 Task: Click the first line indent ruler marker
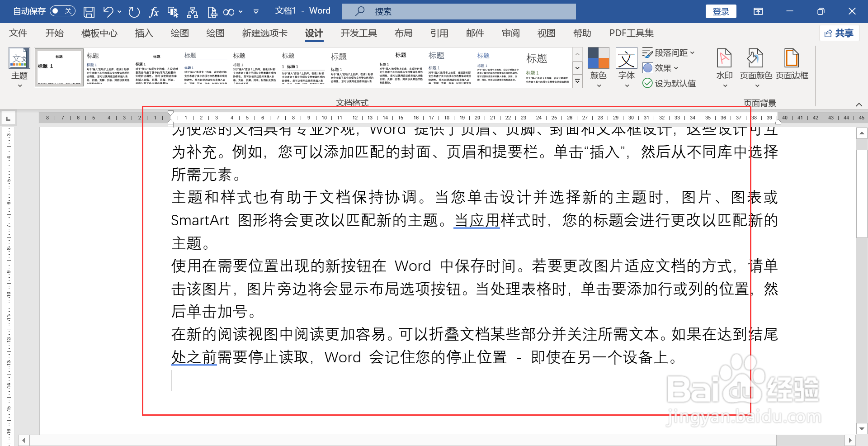170,113
